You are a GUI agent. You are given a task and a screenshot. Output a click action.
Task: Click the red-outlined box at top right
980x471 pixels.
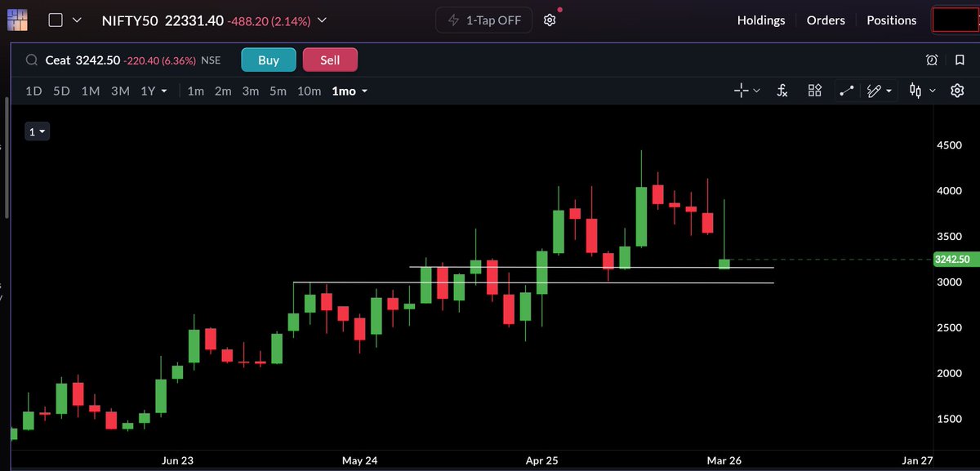click(x=955, y=20)
